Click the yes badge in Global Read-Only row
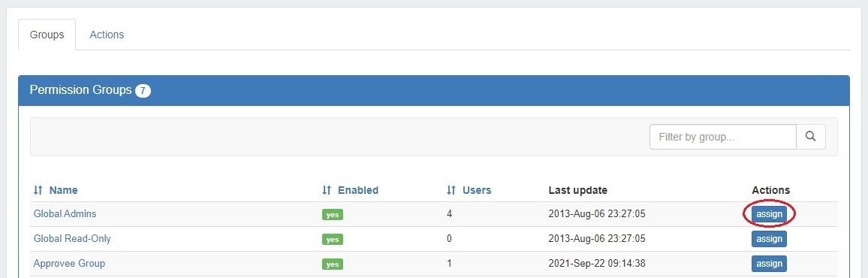Screen dimensions: 868x278 coord(332,240)
